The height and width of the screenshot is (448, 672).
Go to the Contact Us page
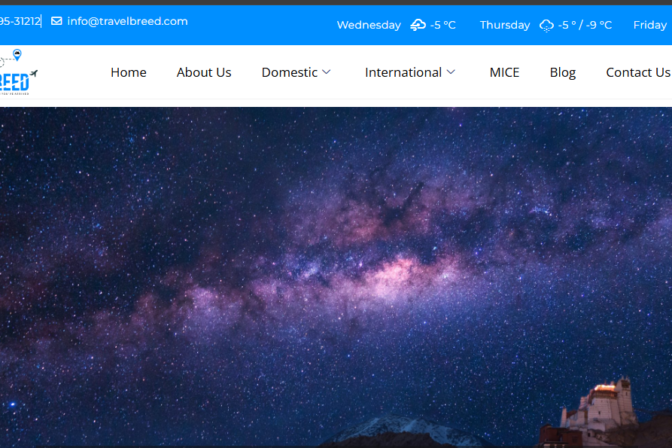tap(638, 72)
